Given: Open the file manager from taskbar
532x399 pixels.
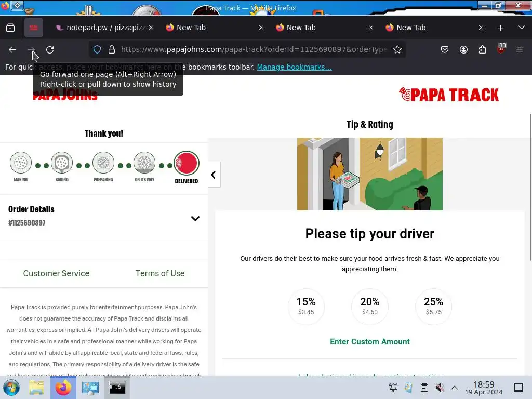Looking at the screenshot, I should pos(36,388).
